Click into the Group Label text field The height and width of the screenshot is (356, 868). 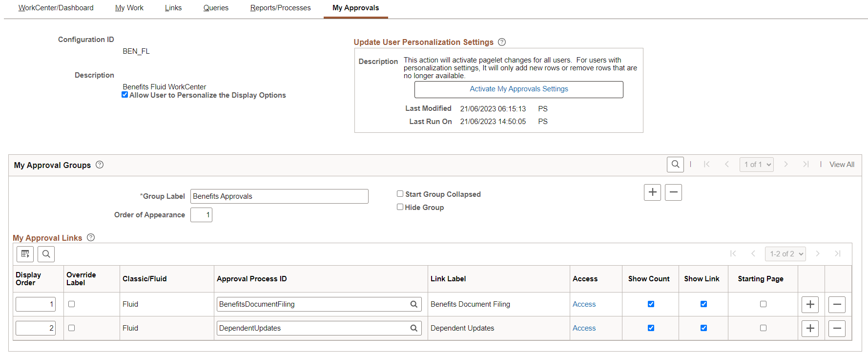(x=279, y=196)
